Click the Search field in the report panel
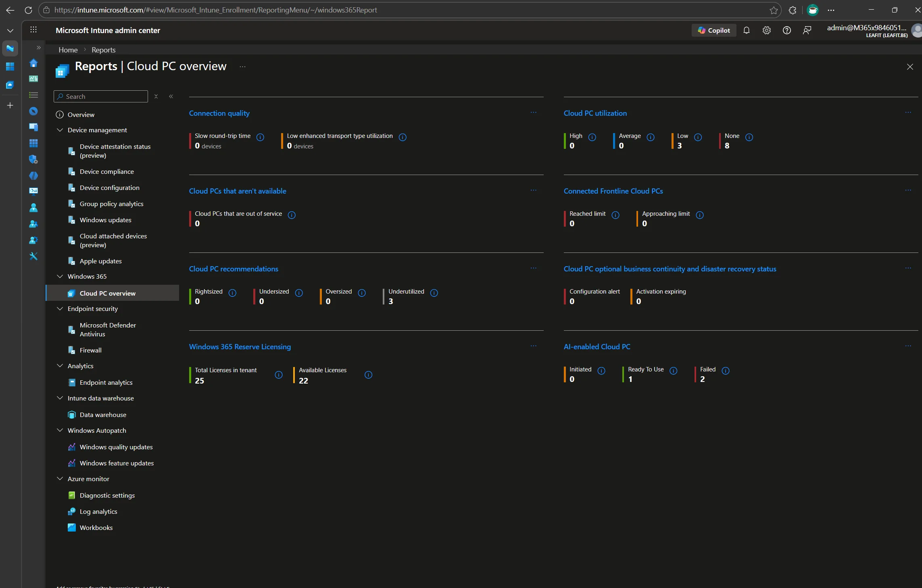This screenshot has width=922, height=588. coord(100,96)
